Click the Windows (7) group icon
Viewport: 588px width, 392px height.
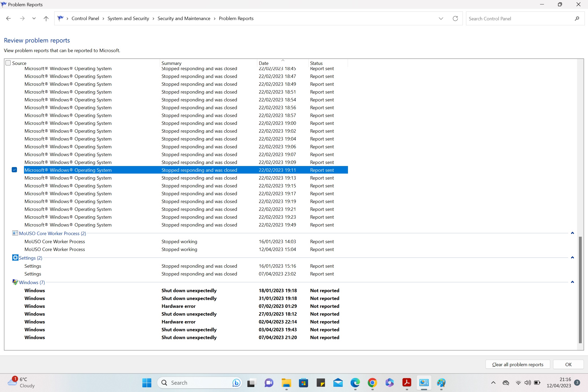15,282
